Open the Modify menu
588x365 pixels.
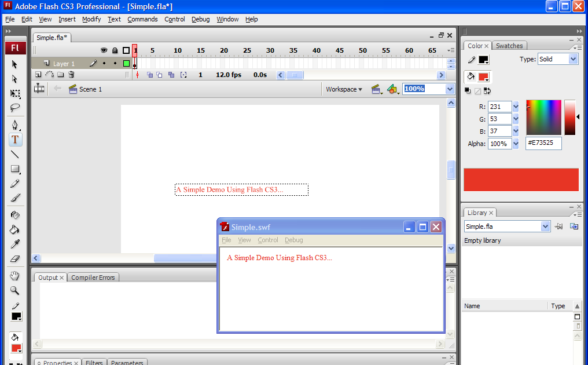[91, 19]
